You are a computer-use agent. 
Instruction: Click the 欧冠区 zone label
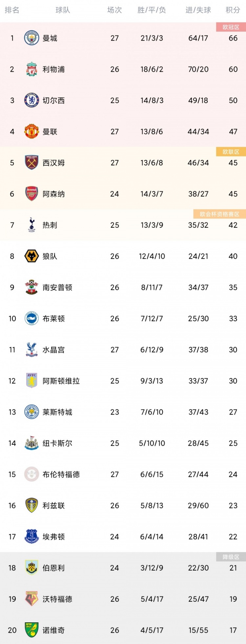tap(231, 27)
